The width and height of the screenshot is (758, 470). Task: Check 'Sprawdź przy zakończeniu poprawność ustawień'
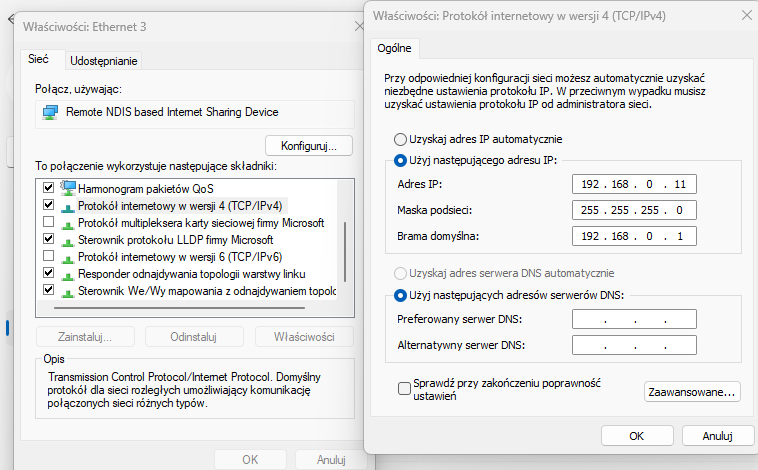click(x=404, y=388)
